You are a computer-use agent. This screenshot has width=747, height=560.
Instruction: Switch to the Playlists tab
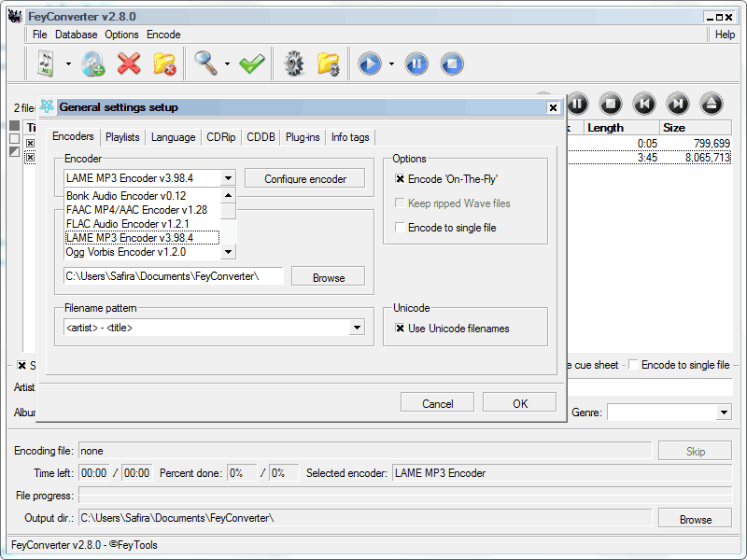pyautogui.click(x=122, y=137)
